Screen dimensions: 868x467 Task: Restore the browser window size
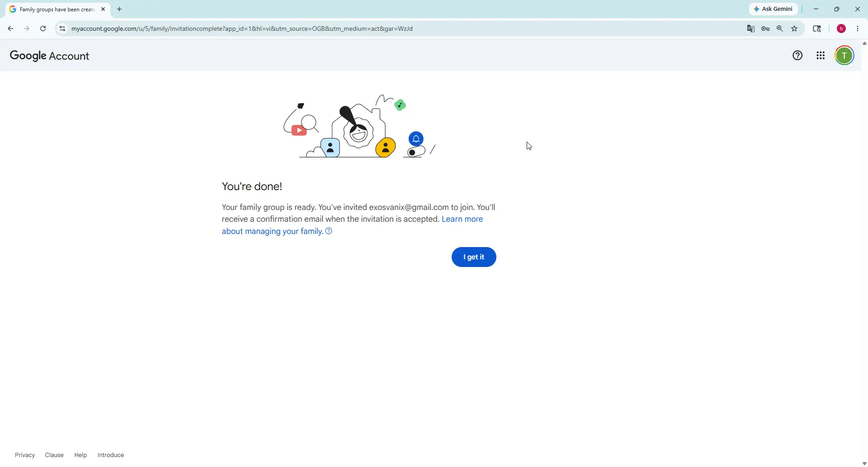[837, 9]
